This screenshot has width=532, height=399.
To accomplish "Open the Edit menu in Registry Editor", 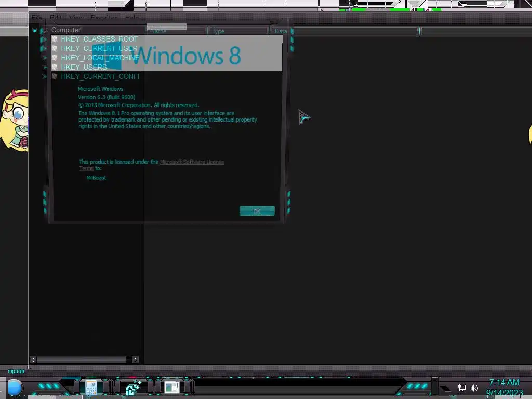I will coord(56,17).
